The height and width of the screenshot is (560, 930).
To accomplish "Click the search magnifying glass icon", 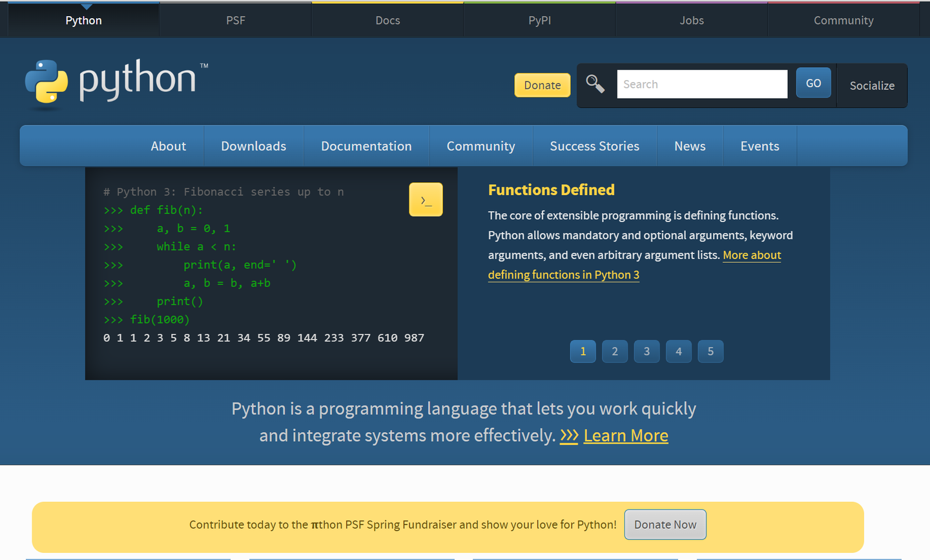I will click(595, 83).
